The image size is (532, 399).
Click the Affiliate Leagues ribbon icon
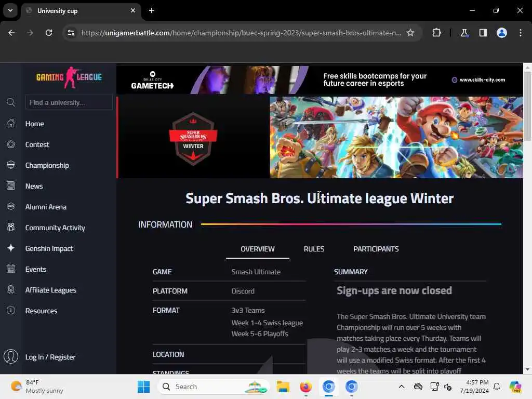pos(11,289)
